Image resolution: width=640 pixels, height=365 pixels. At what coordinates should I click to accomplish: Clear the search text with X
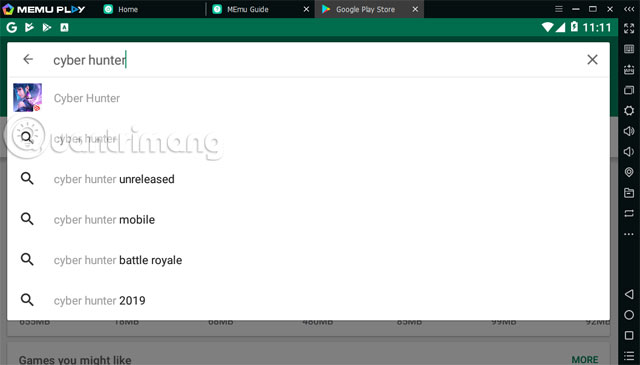click(592, 60)
